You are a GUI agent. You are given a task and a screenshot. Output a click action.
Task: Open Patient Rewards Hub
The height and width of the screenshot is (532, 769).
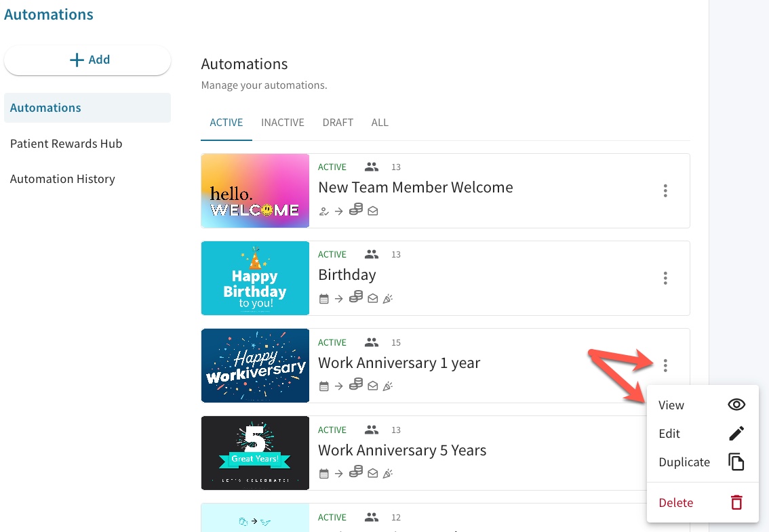66,144
